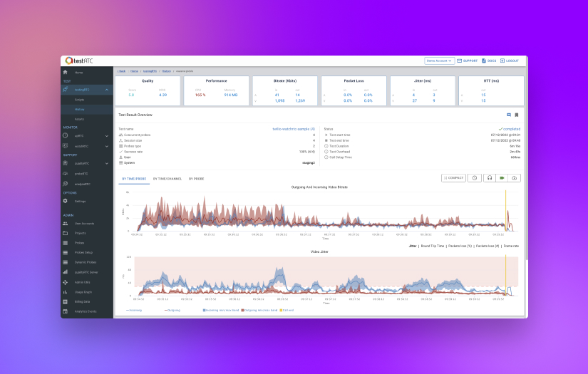
Task: Open probeRTC from the sidebar
Action: coord(81,174)
